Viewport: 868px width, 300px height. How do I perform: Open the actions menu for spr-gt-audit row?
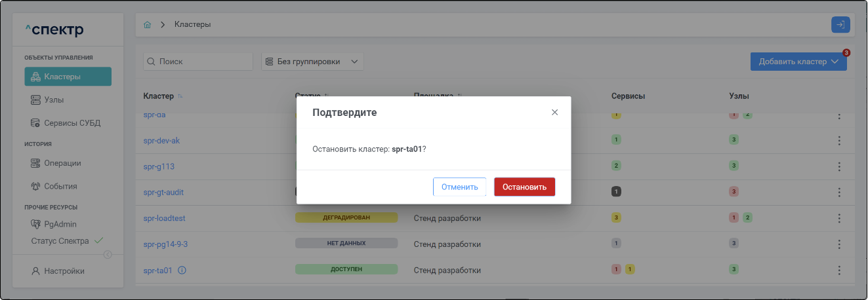coord(838,193)
